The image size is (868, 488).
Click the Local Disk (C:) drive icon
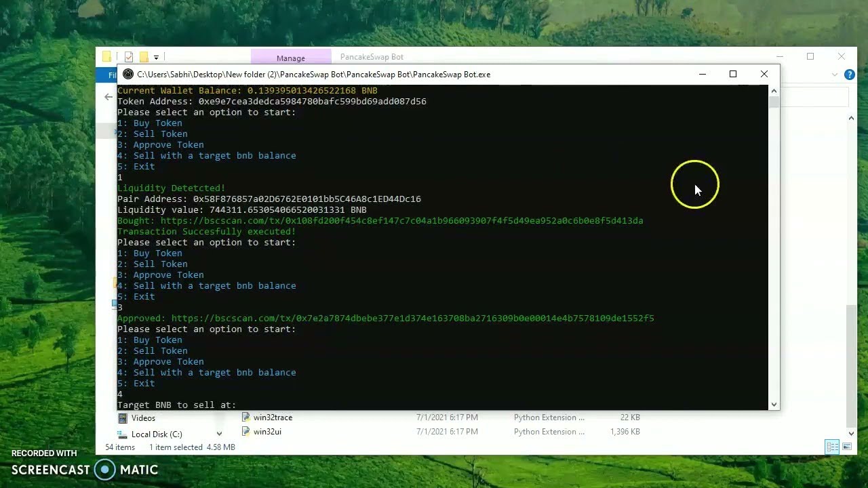point(122,434)
